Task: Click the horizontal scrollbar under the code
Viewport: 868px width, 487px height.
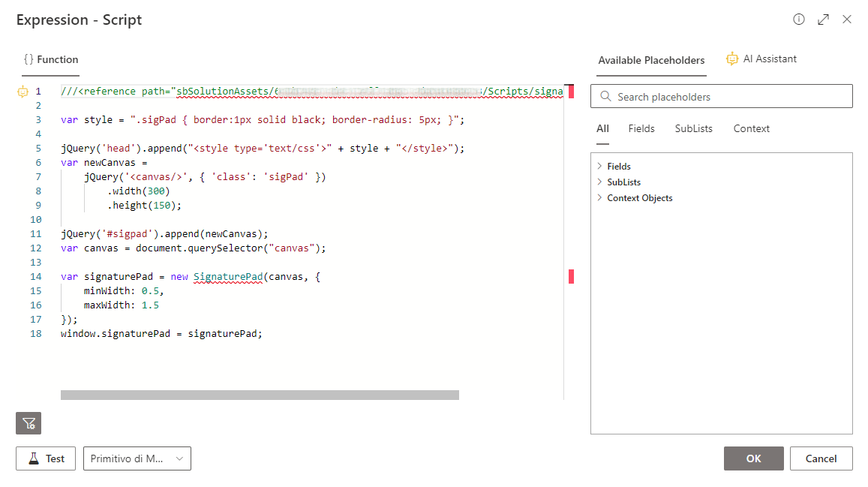Action: 260,395
